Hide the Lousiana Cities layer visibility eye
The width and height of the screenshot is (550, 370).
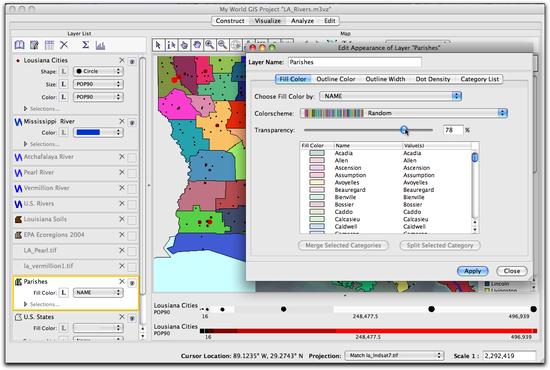click(x=132, y=61)
